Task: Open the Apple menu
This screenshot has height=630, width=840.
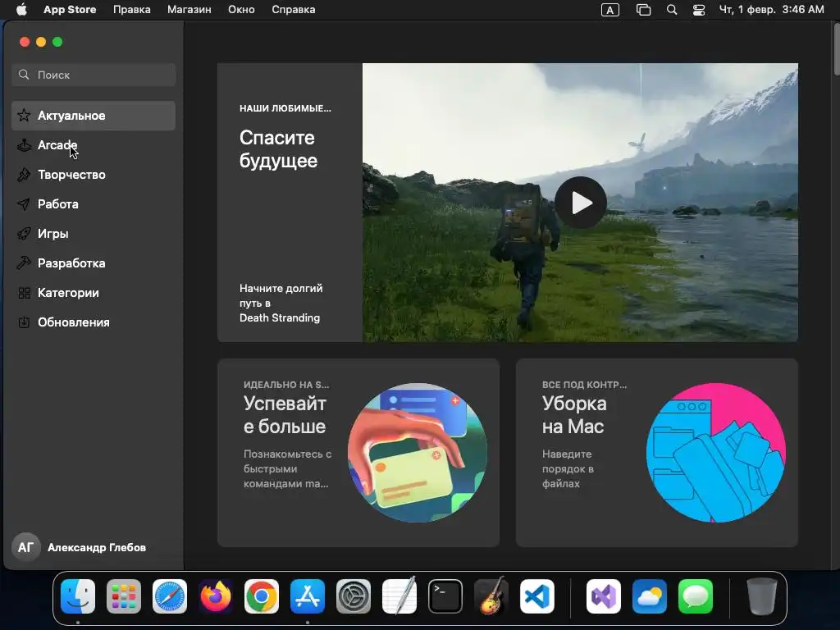Action: click(21, 10)
